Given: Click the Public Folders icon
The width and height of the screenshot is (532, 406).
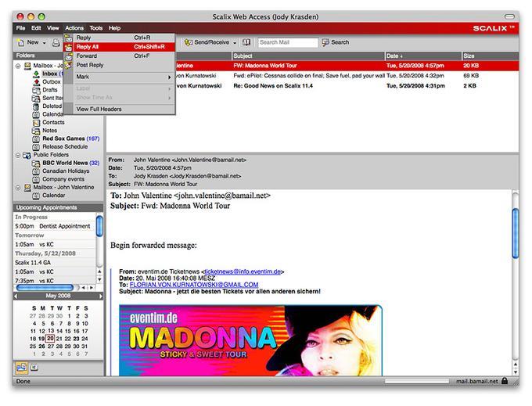Looking at the screenshot, I should 27,156.
